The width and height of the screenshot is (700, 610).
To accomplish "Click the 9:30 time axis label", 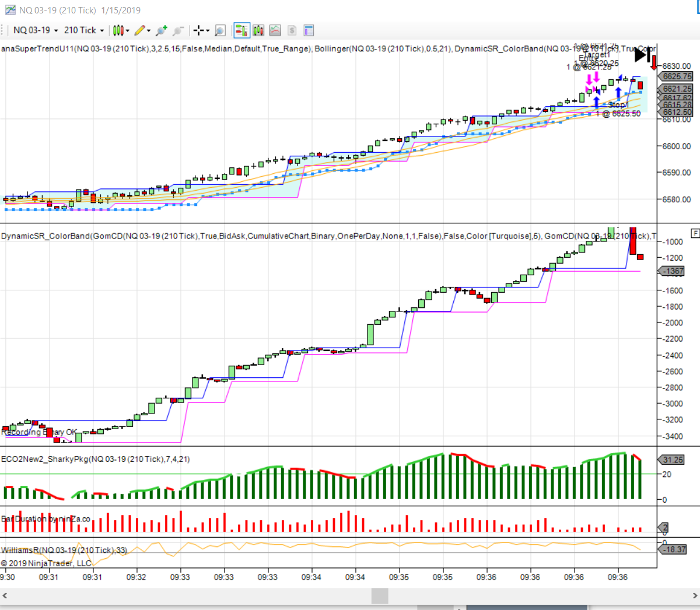I will (8, 577).
